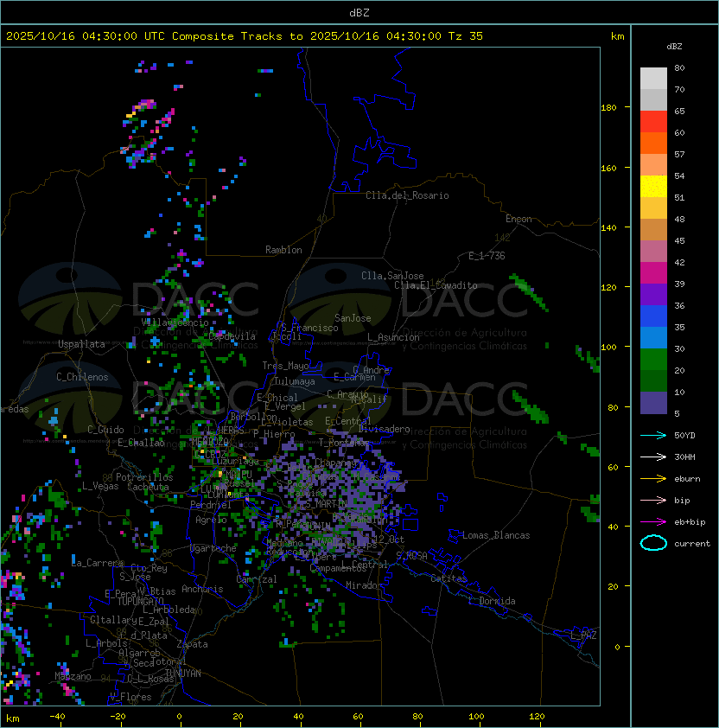Screen dimensions: 719x728
Task: Click the 'V_Flores' map label
Action: [x=130, y=696]
